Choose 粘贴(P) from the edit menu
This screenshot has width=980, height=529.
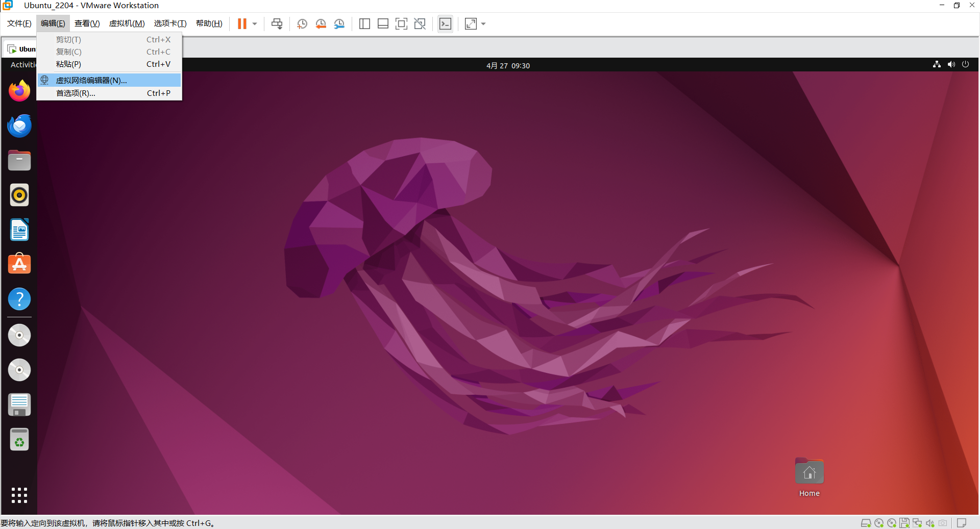click(x=109, y=64)
